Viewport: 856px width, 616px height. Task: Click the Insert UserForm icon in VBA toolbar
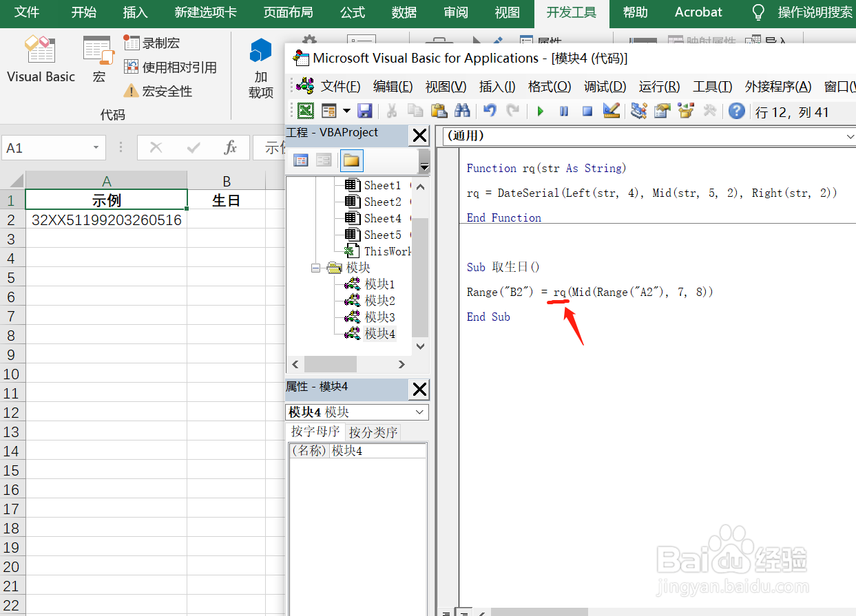(329, 111)
